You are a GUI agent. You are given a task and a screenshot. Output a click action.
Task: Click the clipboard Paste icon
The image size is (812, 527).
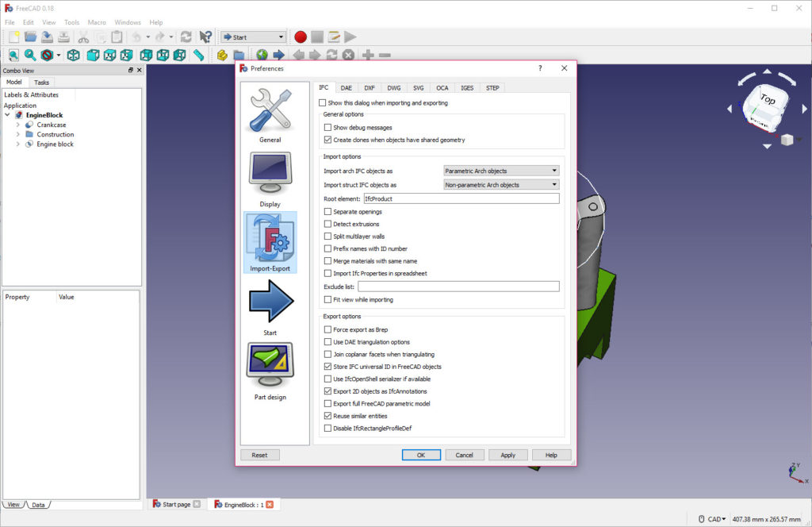tap(117, 37)
